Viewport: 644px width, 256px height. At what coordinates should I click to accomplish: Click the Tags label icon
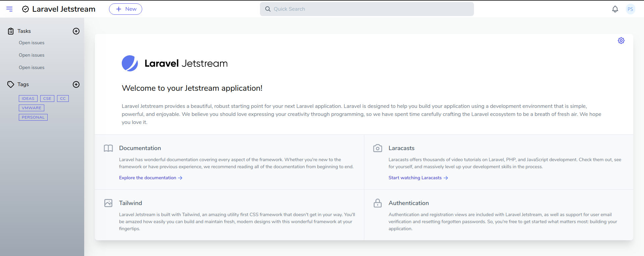[11, 84]
